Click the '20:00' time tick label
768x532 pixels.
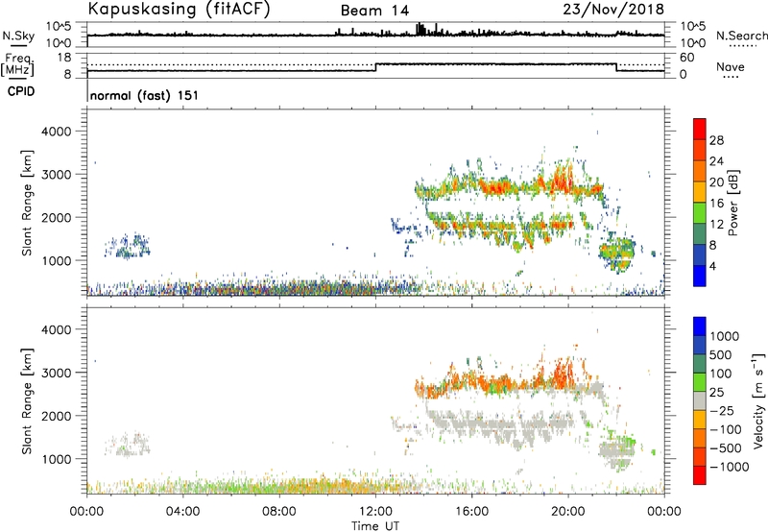coord(567,512)
